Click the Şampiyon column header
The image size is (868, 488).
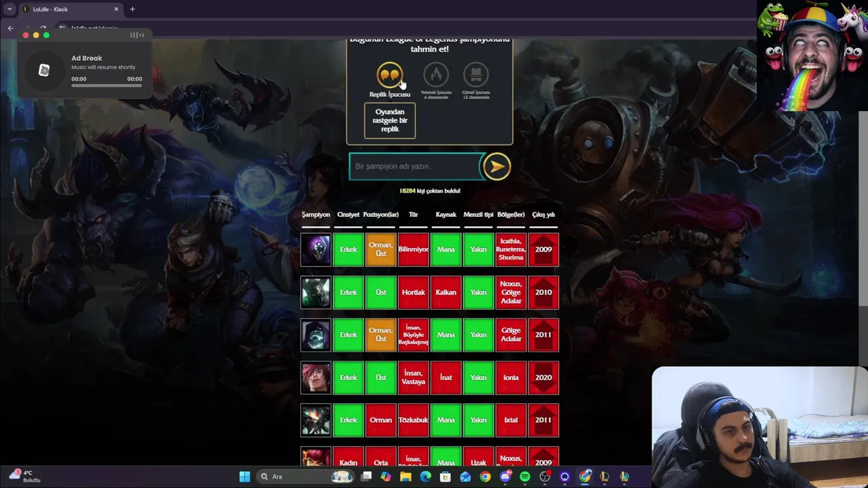click(x=316, y=215)
